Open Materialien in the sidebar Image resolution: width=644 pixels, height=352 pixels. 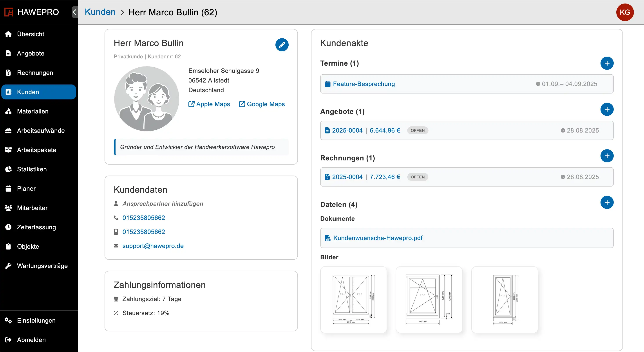click(x=38, y=111)
